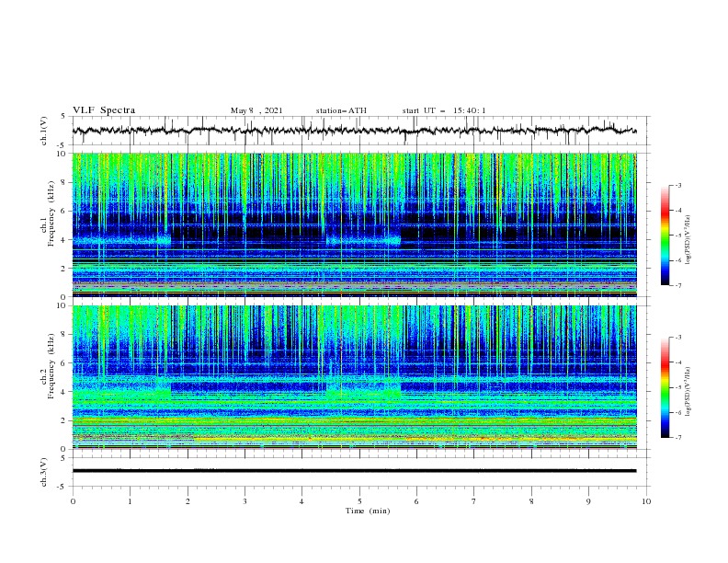Click the "-6" label on ch.2 color bar

pyautogui.click(x=677, y=412)
